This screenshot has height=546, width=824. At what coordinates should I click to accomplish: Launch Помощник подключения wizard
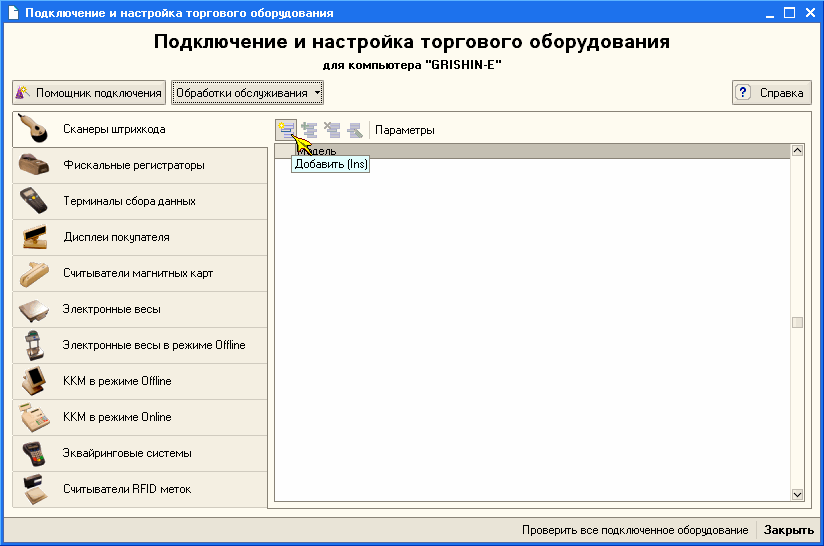tap(89, 93)
